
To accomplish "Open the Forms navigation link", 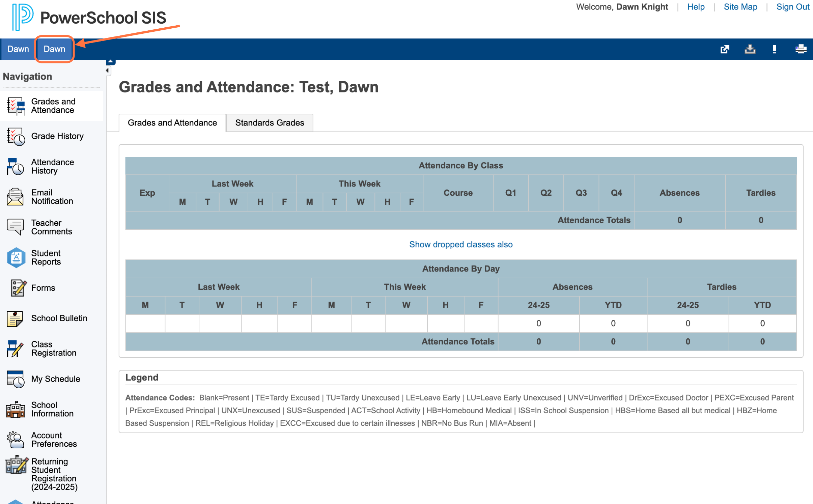I will (43, 288).
